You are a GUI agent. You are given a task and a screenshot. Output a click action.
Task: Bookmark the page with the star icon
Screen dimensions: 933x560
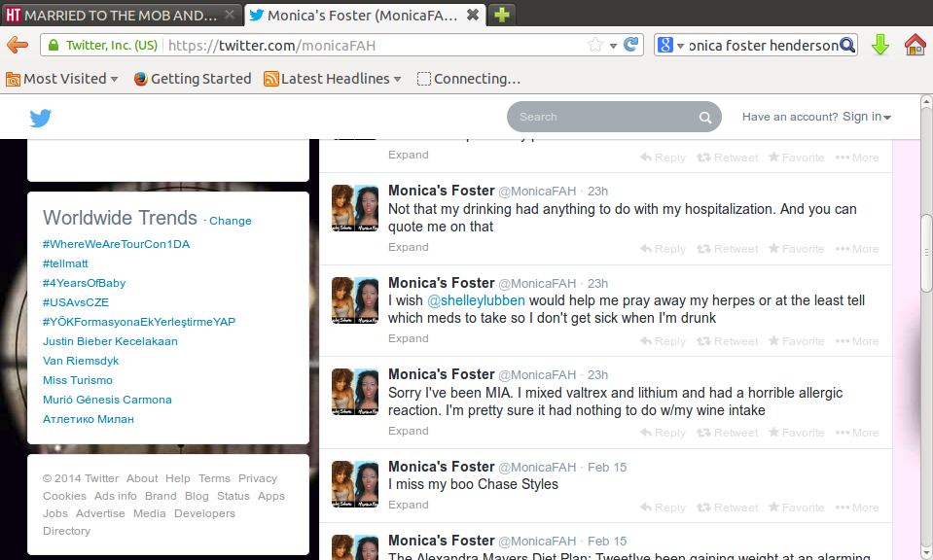(x=595, y=45)
